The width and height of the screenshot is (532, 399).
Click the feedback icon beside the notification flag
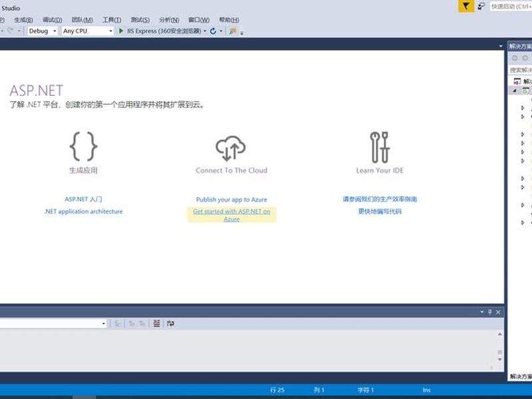point(481,6)
